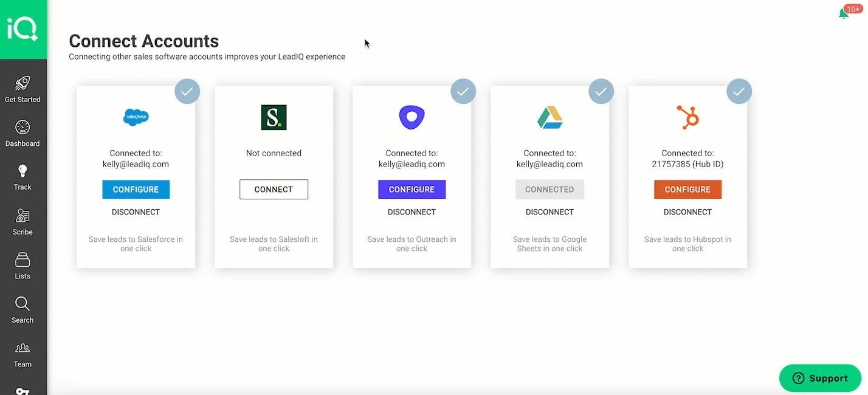Click the Outreach connected checkmark badge

coord(463,92)
